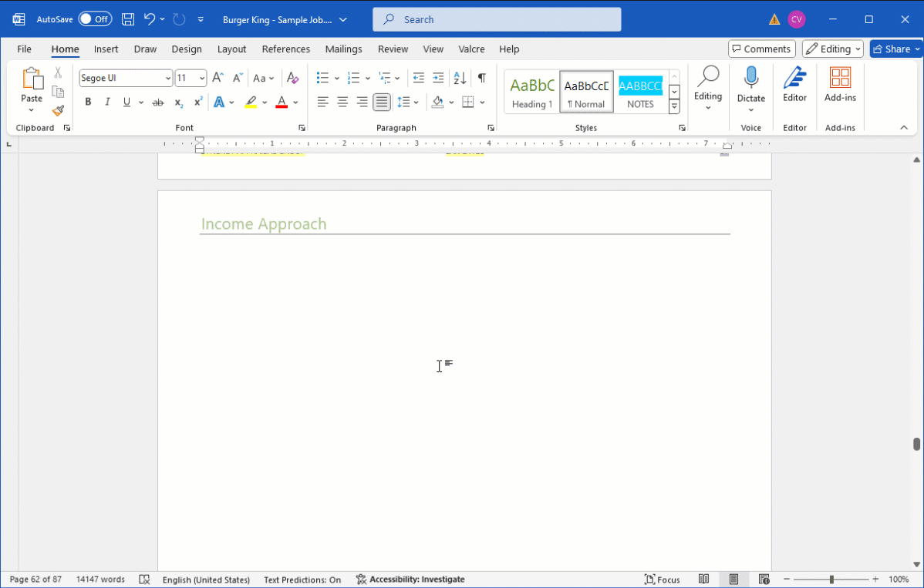Click the Save icon in title bar
Image resolution: width=924 pixels, height=588 pixels.
pyautogui.click(x=128, y=19)
